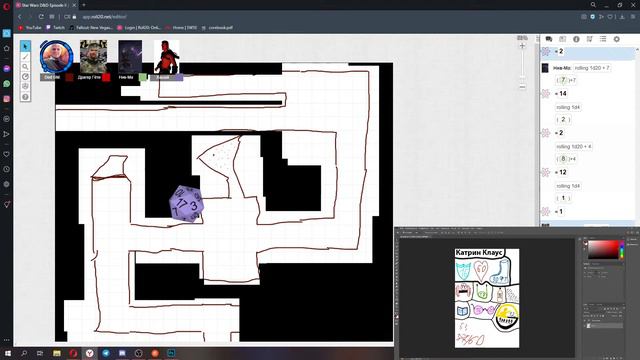Click the map zoom slider handle

pos(522,77)
